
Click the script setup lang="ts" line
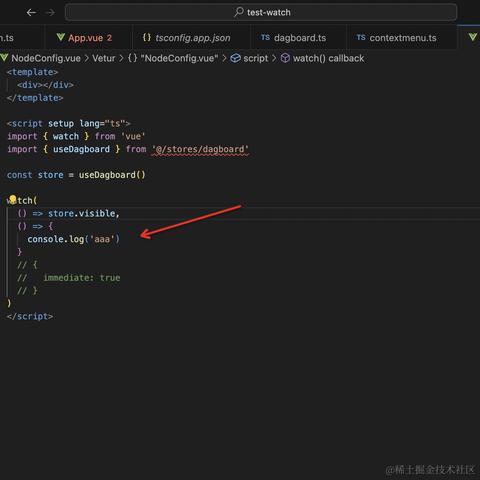point(68,124)
